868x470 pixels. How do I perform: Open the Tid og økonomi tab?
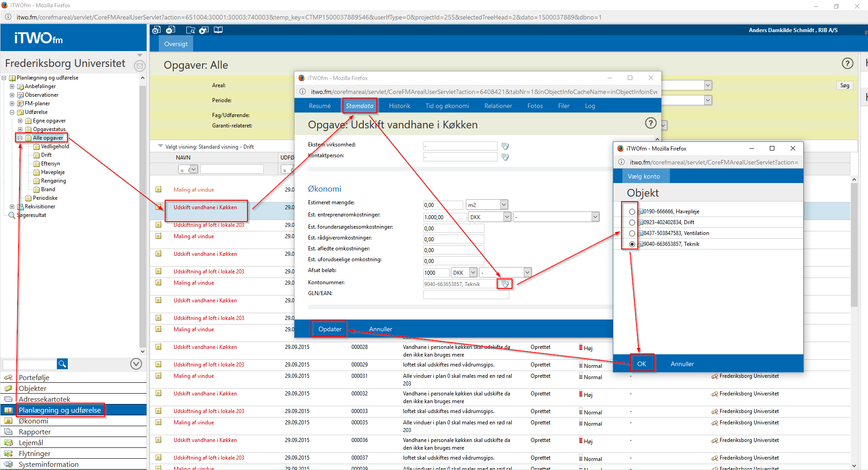tap(447, 106)
